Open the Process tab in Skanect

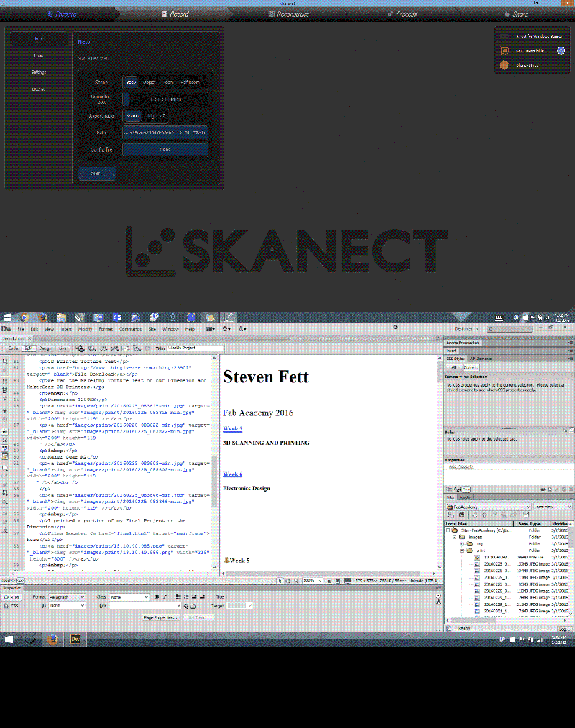point(402,14)
